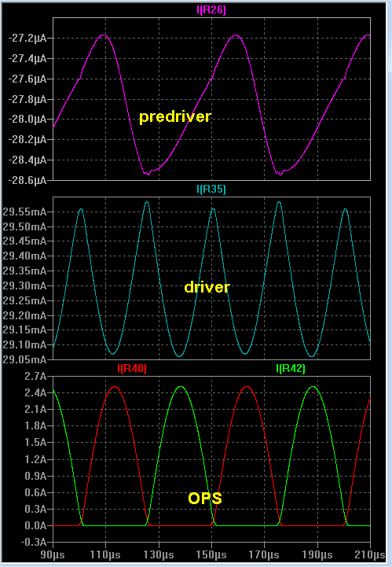Click the yellow predriver annotation
The image size is (392, 567).
(x=175, y=117)
